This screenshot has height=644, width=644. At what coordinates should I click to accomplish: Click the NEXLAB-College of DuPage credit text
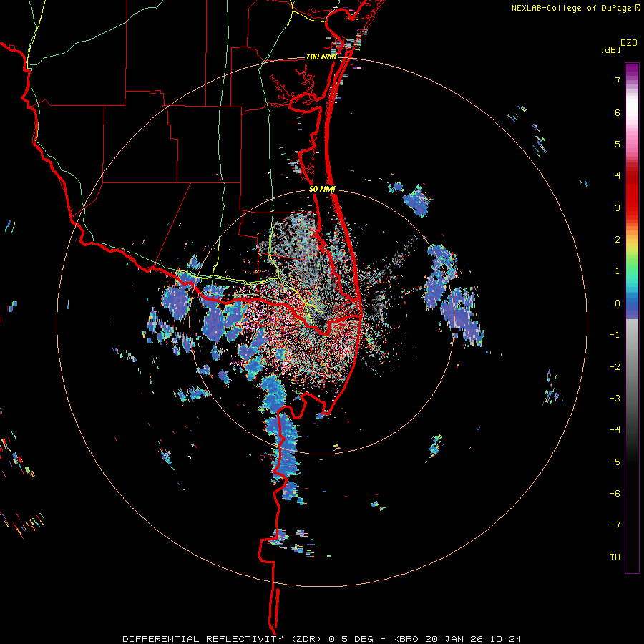571,8
